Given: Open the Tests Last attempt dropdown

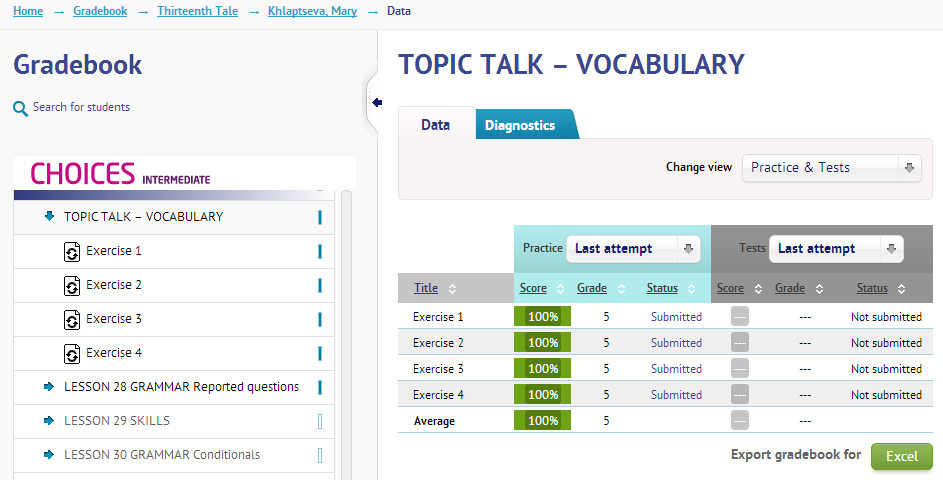Looking at the screenshot, I should pos(835,249).
